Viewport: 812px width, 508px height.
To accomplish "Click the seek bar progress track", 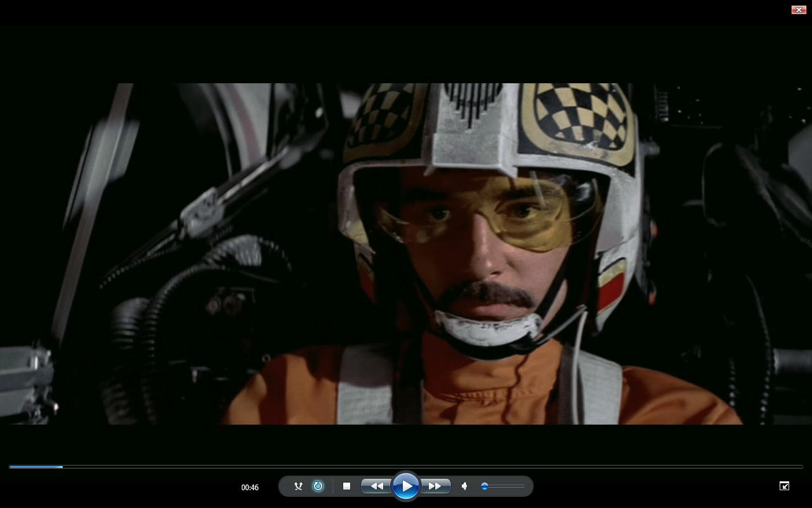I will [x=406, y=467].
